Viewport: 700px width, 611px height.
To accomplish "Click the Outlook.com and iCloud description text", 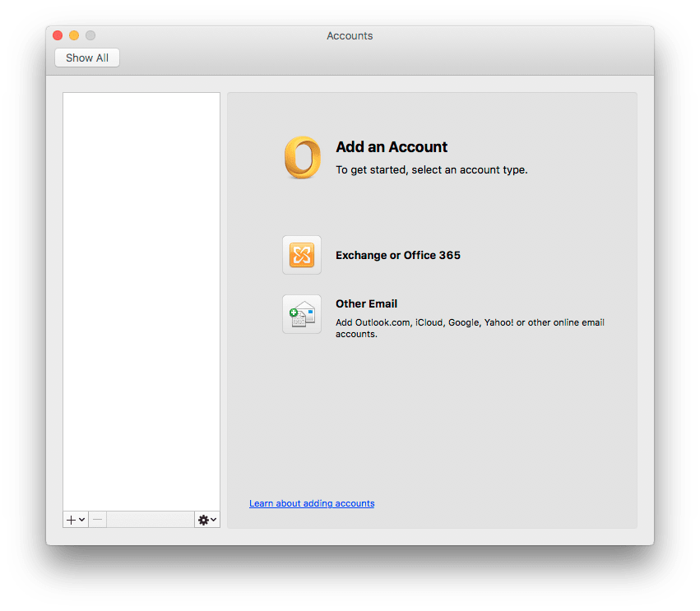I will 470,322.
